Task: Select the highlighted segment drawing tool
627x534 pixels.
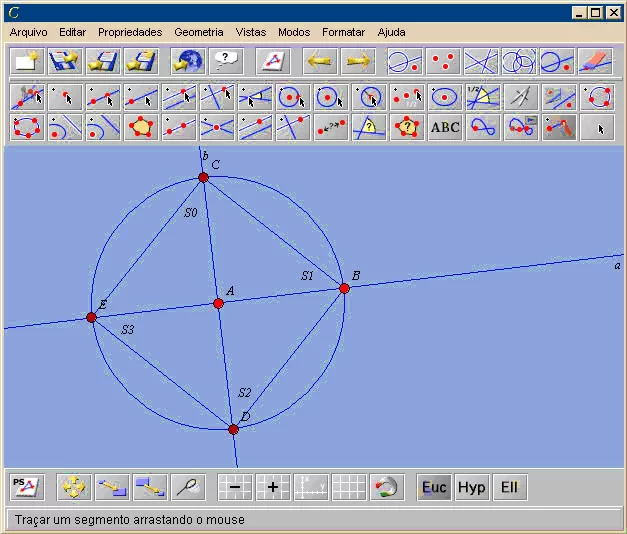Action: point(559,127)
